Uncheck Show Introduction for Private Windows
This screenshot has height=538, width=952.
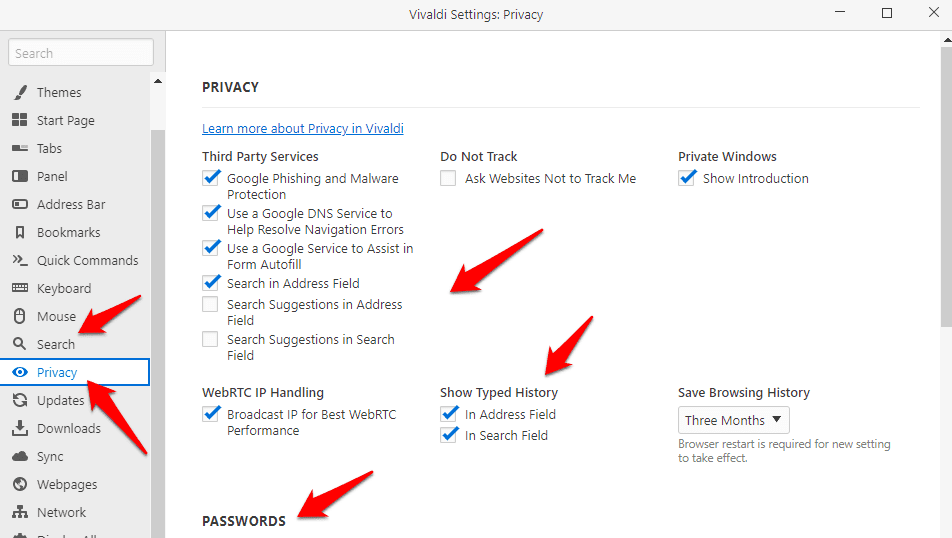[x=687, y=179]
